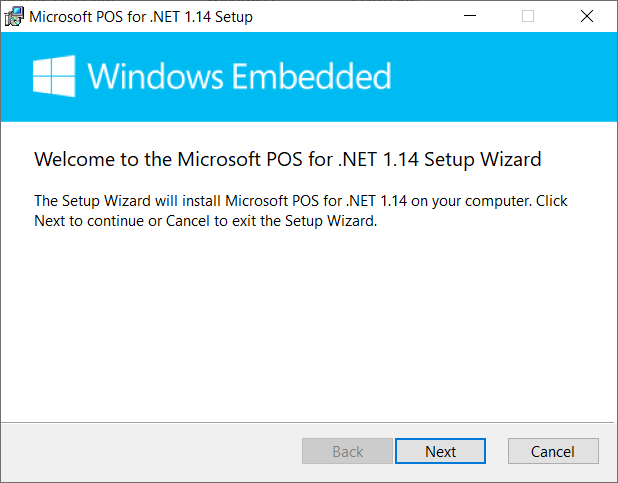Click the grey footer area left of Back
Viewport: 618px width, 483px height.
pos(150,452)
